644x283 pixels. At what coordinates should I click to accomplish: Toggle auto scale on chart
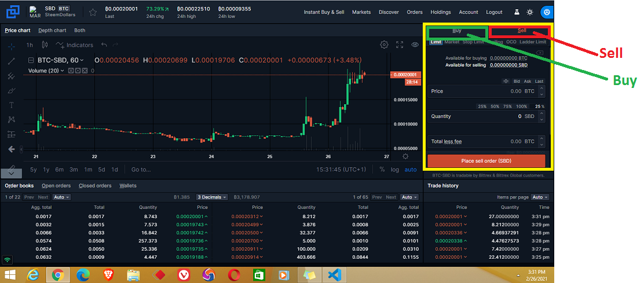(x=410, y=170)
